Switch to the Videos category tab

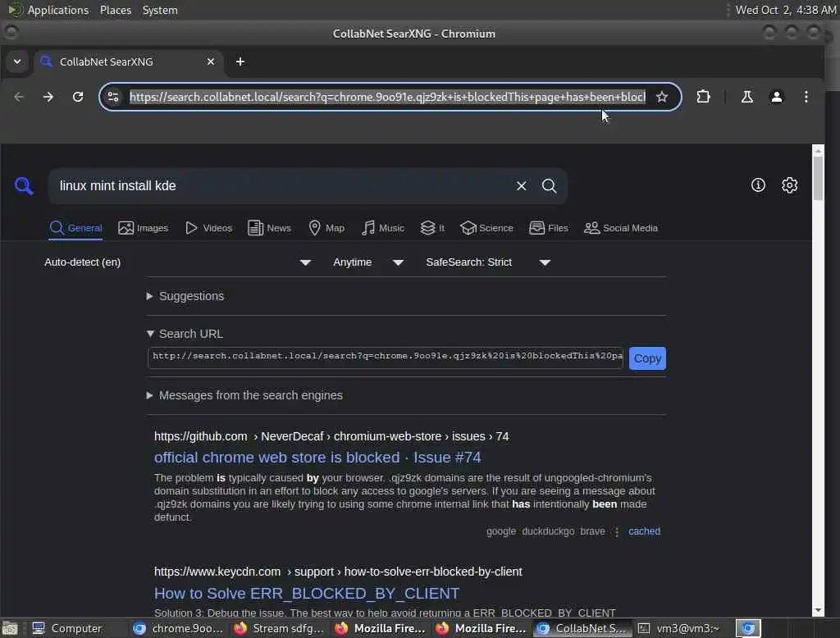pos(208,228)
